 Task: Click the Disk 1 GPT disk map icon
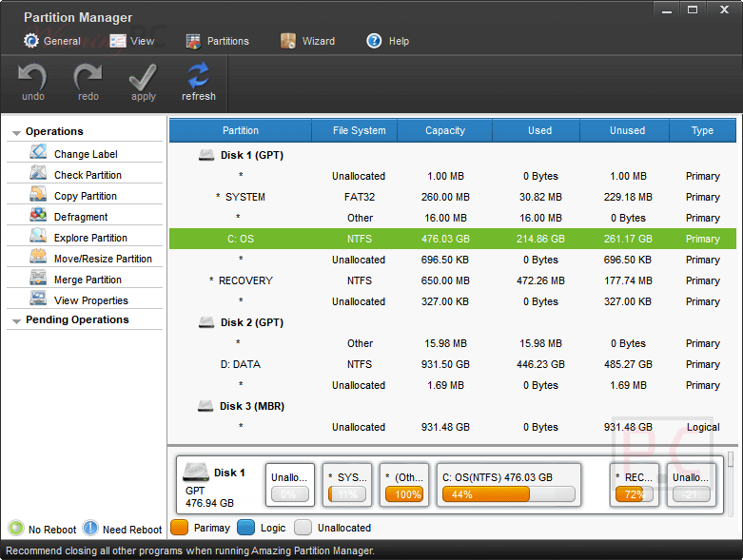[196, 472]
